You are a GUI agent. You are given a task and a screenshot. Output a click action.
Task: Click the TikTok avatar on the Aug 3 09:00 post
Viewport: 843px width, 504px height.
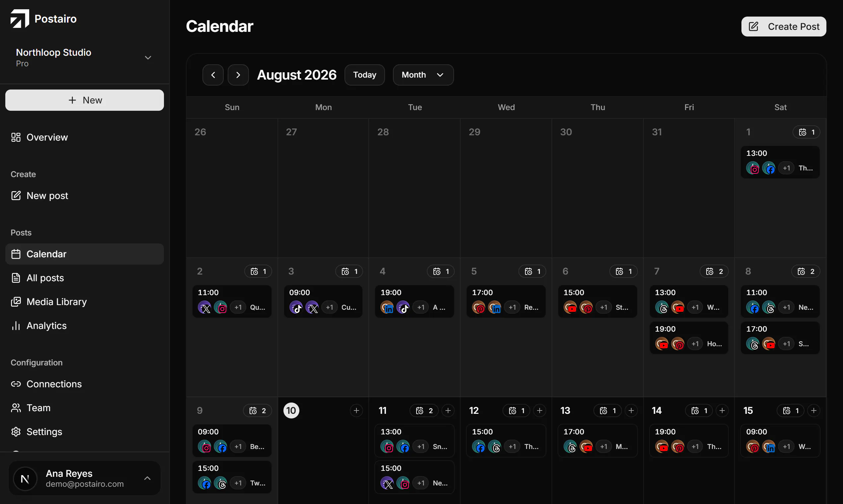pos(296,307)
